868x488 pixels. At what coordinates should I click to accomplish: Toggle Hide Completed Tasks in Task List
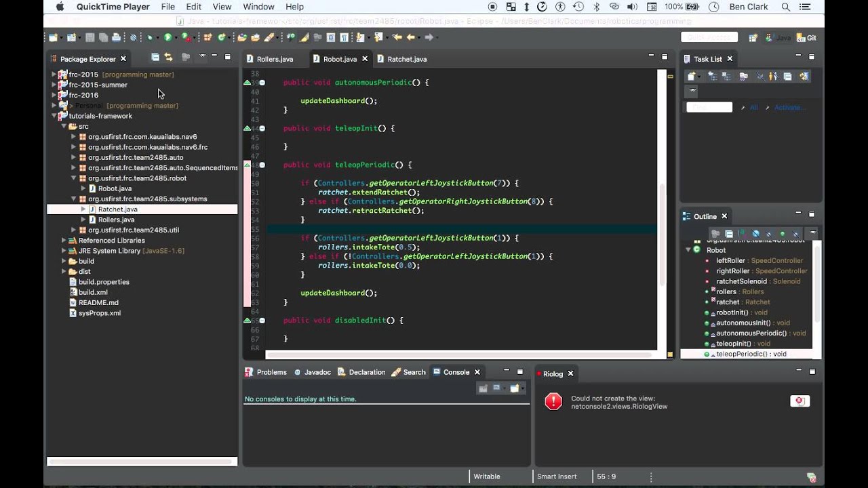click(x=761, y=76)
